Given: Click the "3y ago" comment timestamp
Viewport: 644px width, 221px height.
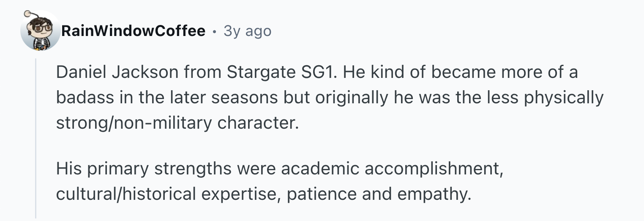Looking at the screenshot, I should click(247, 31).
